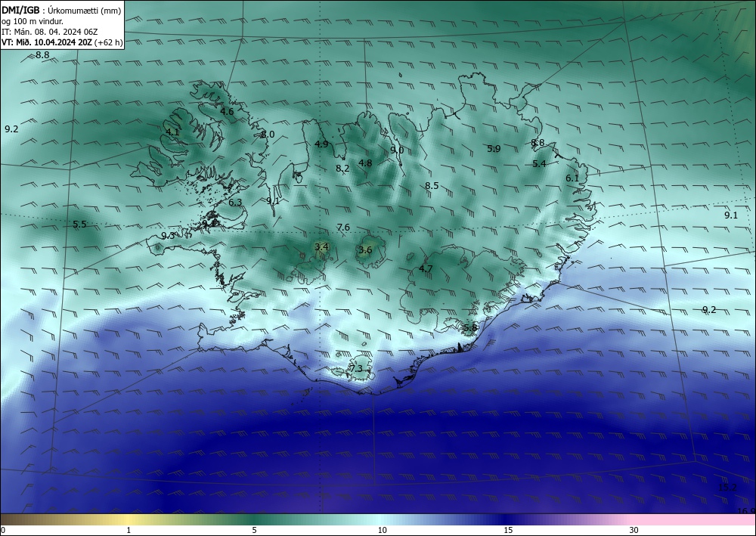Click the 5.5 value over the sea

(x=79, y=224)
